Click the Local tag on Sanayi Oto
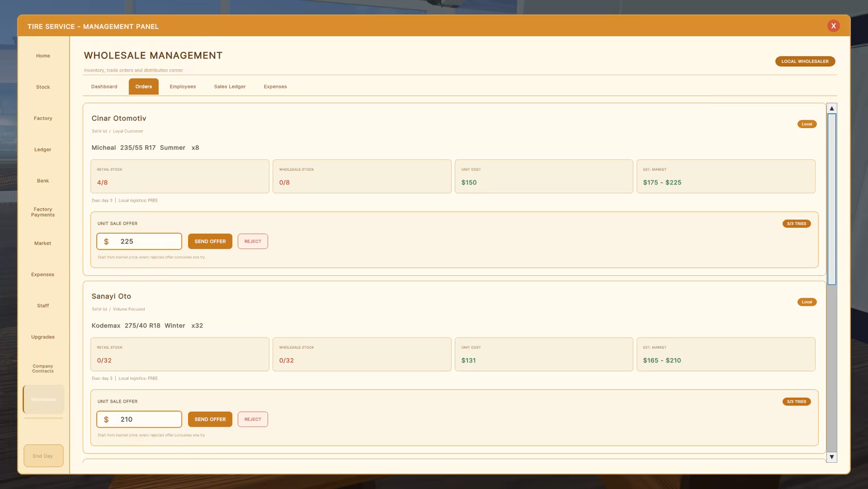 (807, 302)
